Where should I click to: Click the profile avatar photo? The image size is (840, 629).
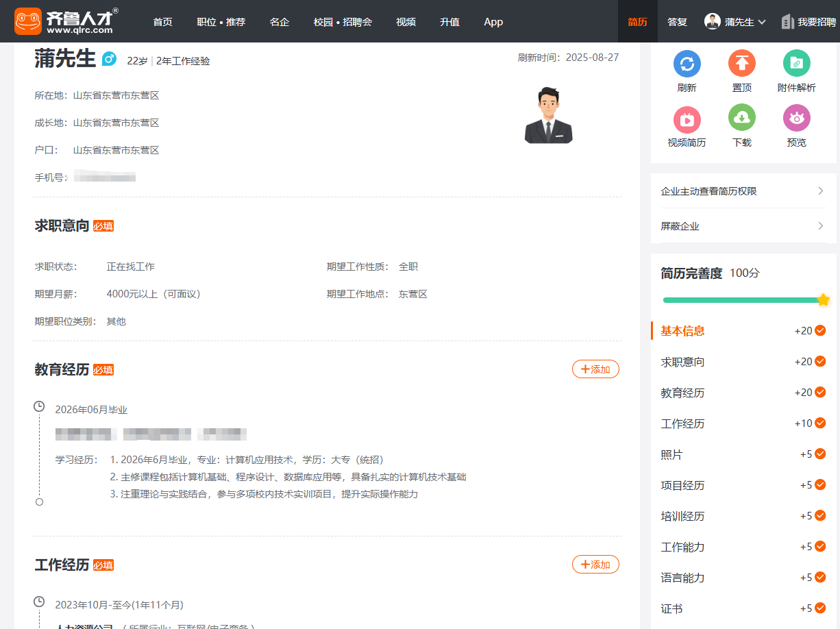pyautogui.click(x=548, y=115)
